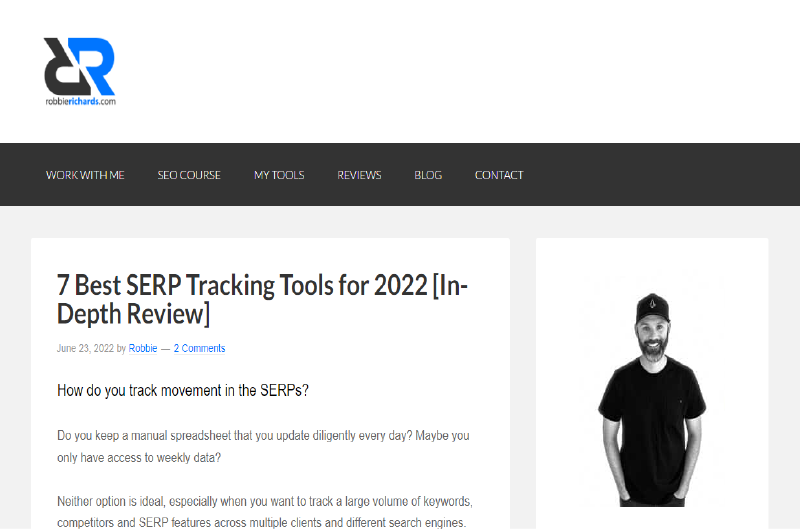This screenshot has width=800, height=531.
Task: Click the post date June 23, 2022
Action: coord(85,348)
